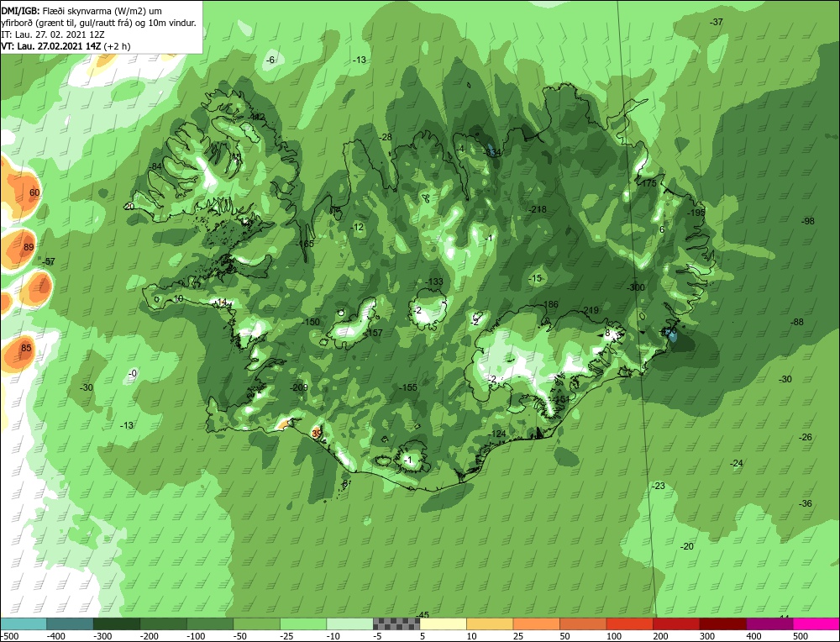Viewport: 840px width, 642px height.
Task: Click the "60" value on the orange blob
Action: coord(34,193)
